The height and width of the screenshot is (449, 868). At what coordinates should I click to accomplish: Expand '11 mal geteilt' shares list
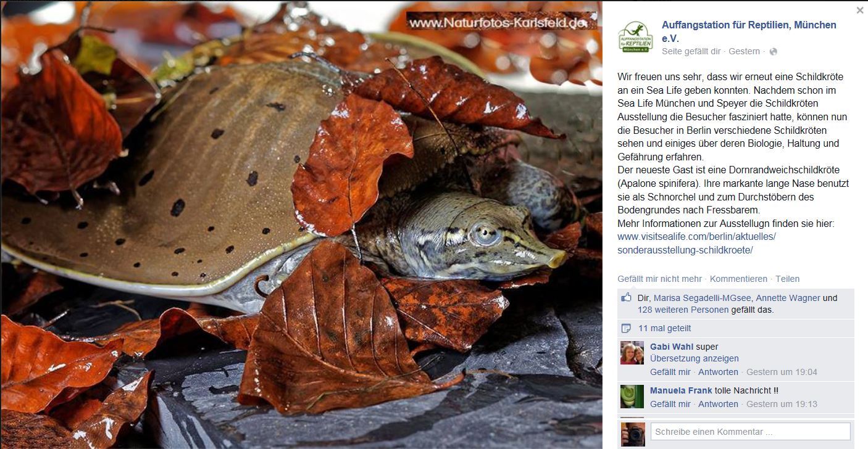click(664, 328)
